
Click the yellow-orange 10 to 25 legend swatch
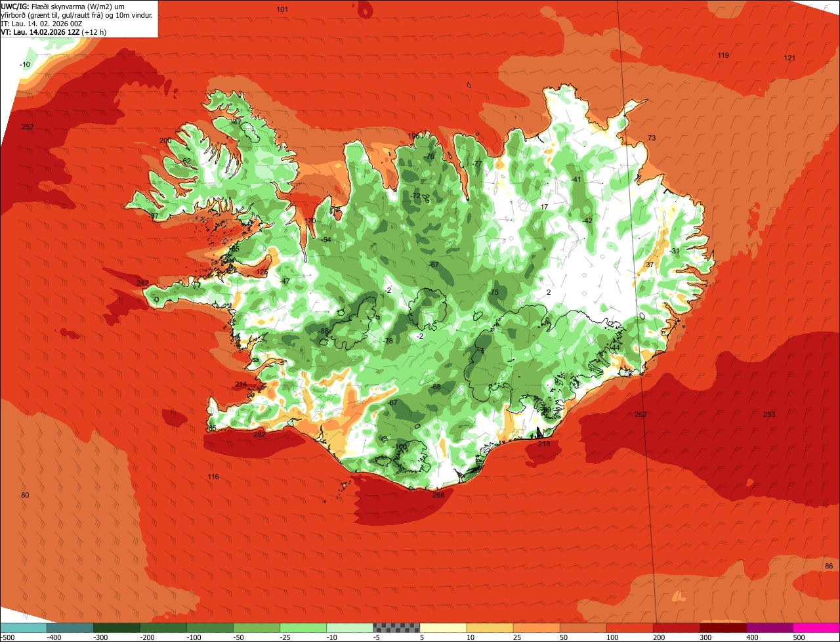coord(490,628)
